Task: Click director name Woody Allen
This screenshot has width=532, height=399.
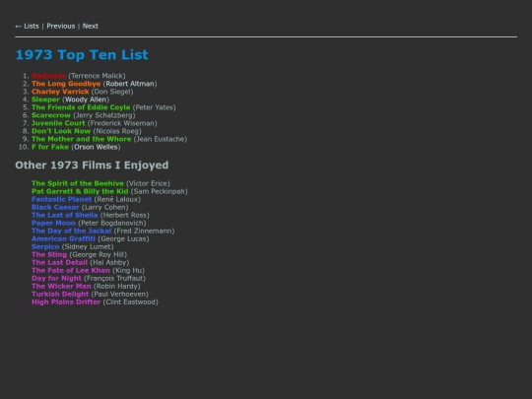Action: (x=86, y=100)
